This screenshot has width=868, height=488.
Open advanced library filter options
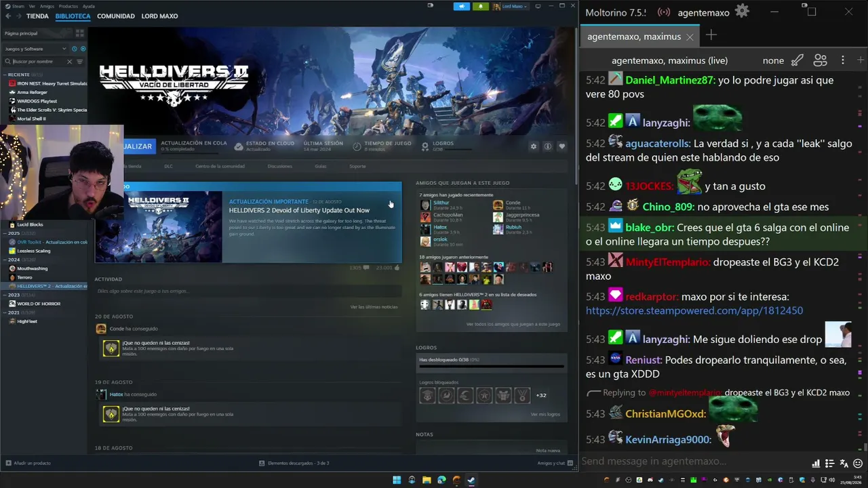[x=79, y=62]
